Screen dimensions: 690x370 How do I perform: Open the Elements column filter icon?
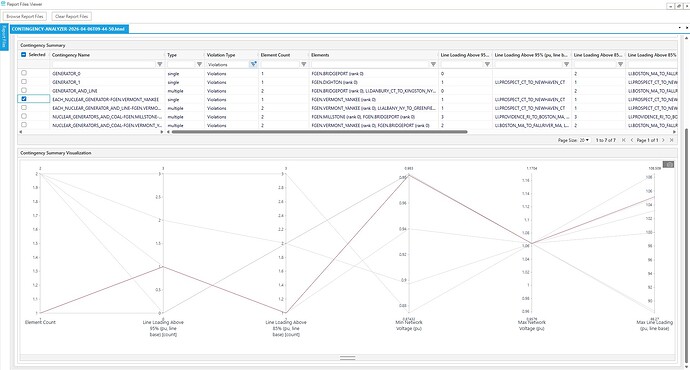click(433, 64)
